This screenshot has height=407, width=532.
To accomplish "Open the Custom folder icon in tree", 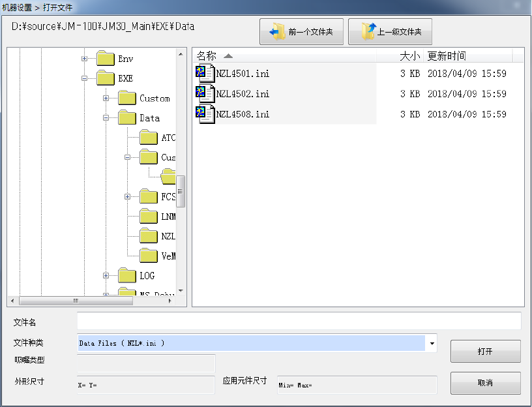I will pos(127,98).
